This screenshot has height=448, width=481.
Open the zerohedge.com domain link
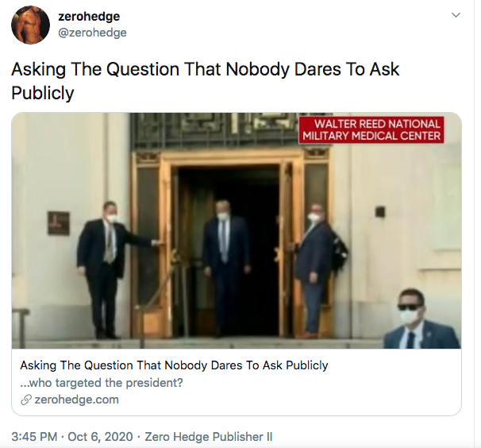(x=76, y=400)
